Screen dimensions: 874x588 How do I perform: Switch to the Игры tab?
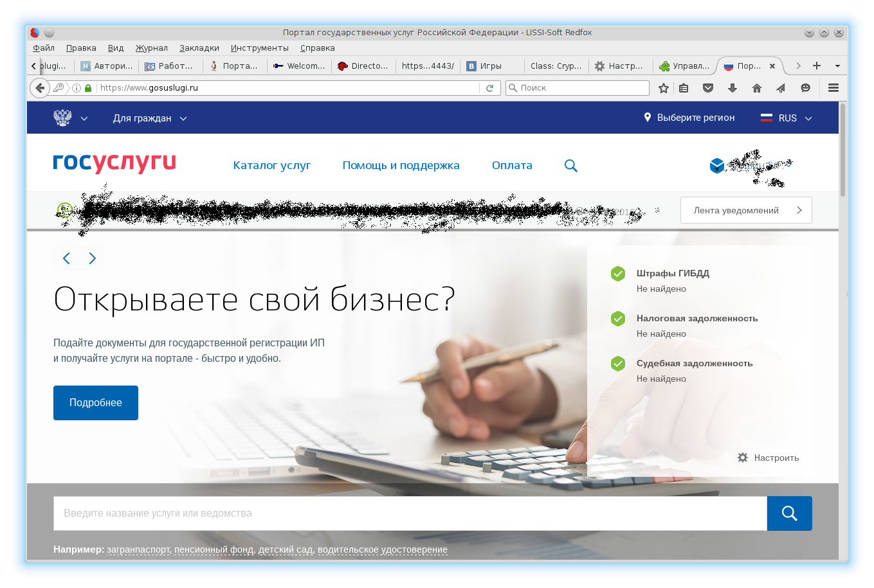pyautogui.click(x=491, y=66)
